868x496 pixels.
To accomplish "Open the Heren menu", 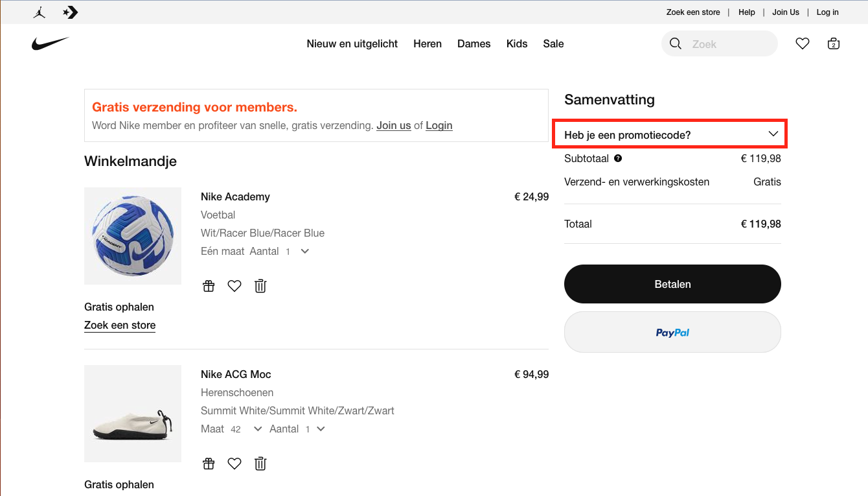I will 428,43.
